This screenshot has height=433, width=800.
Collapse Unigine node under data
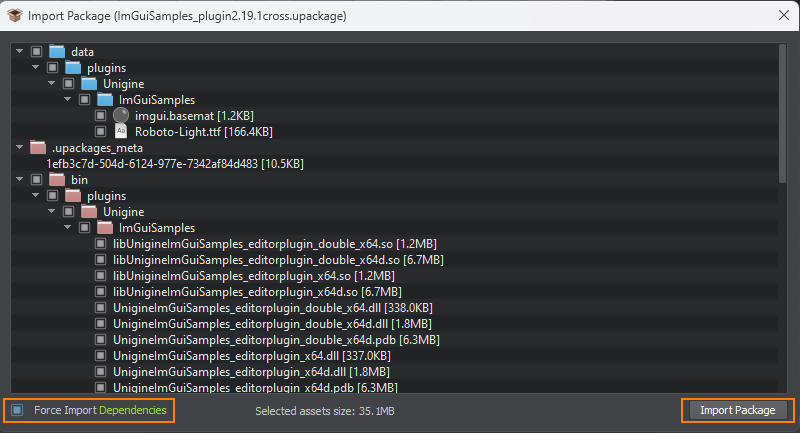52,83
